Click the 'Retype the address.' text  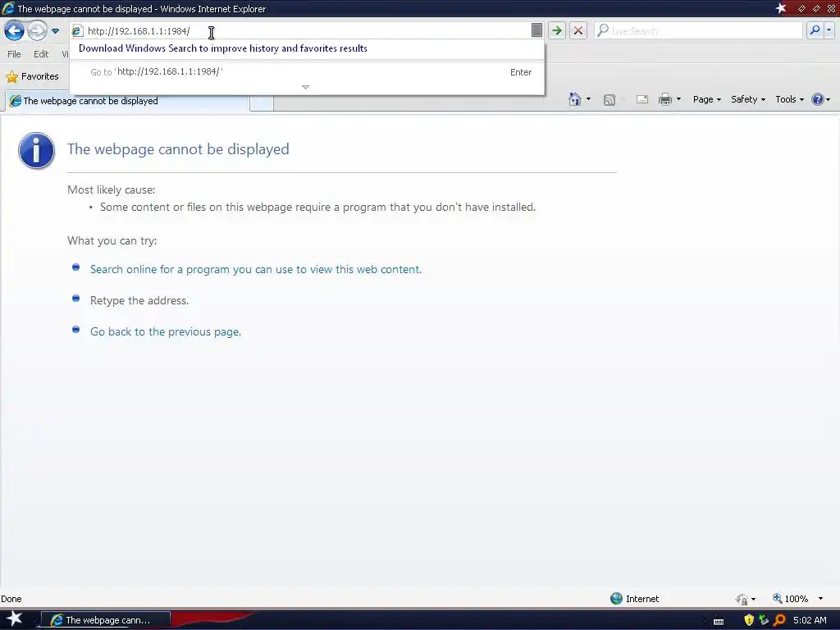coord(139,300)
